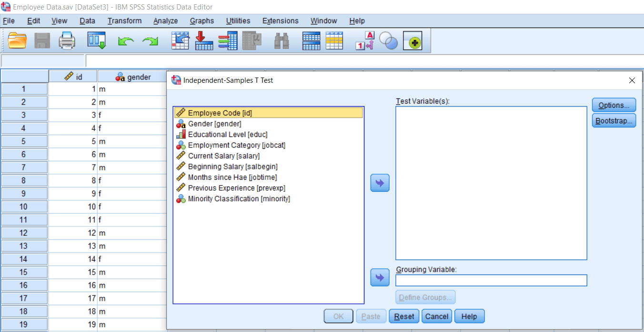Click the Options... button

(614, 105)
